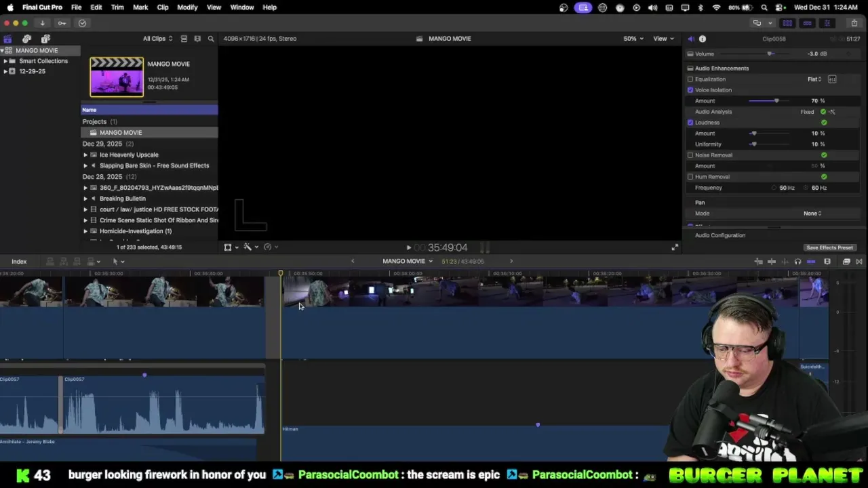Show the Libraries sidebar clapper icon

(x=7, y=39)
